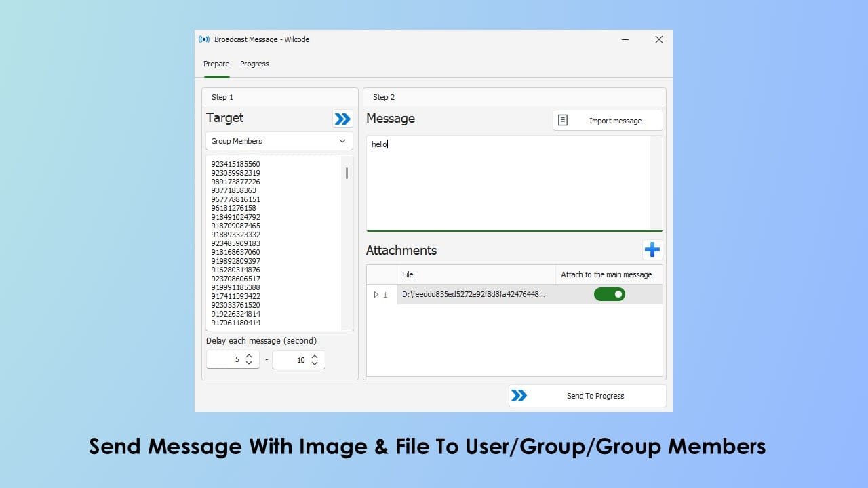Toggle off Attach to the main message

609,294
